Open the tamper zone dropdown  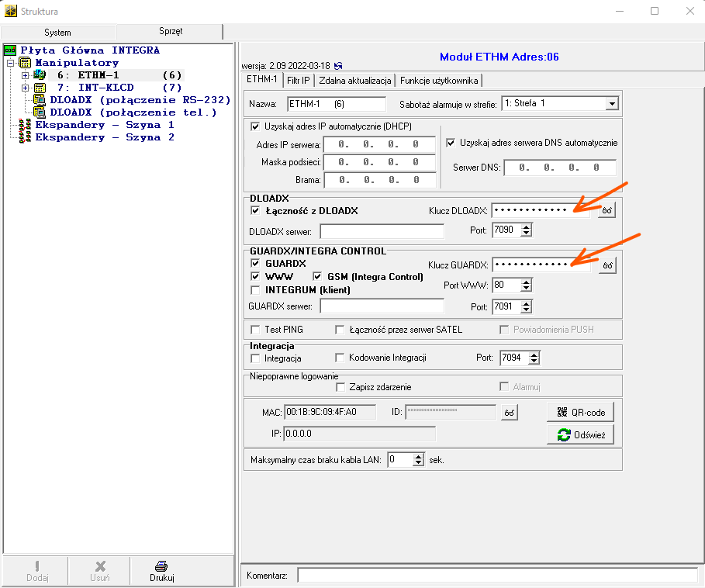pos(612,104)
